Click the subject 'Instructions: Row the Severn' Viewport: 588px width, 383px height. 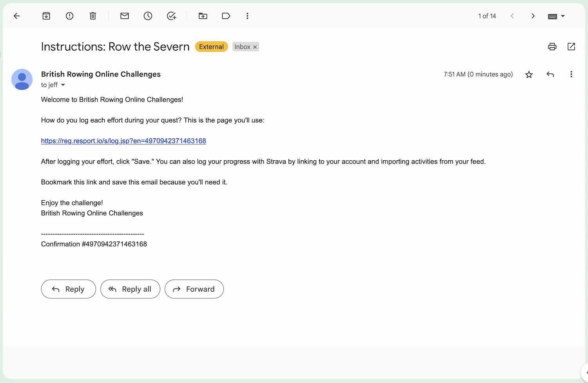click(115, 47)
